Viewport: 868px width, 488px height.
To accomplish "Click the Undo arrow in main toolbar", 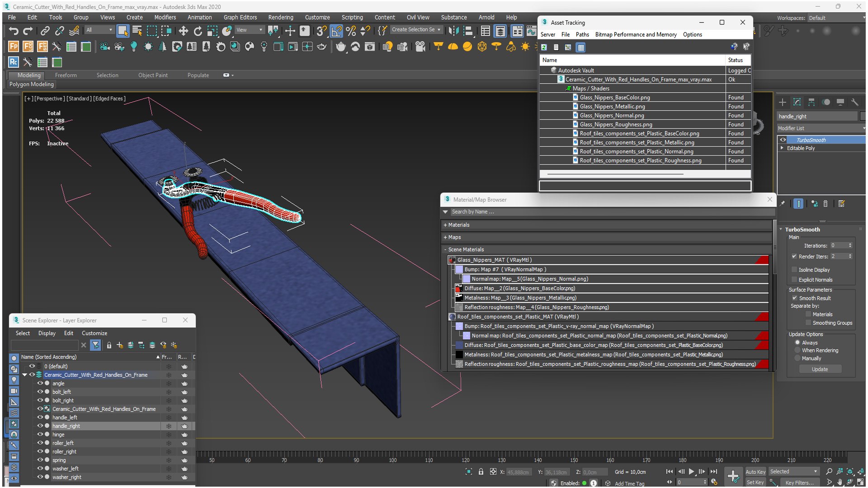I will tap(14, 31).
